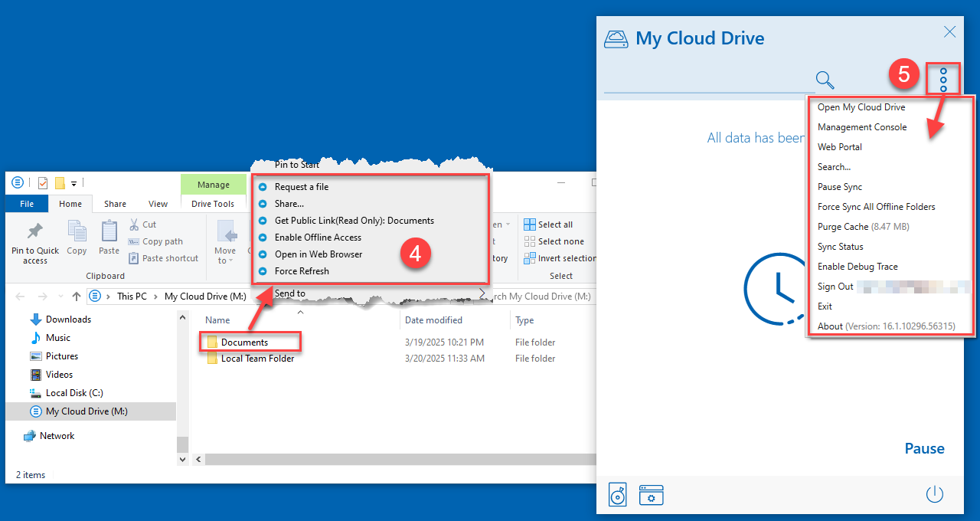Select Enable Debug Trace option
This screenshot has height=521, width=980.
pyautogui.click(x=857, y=267)
